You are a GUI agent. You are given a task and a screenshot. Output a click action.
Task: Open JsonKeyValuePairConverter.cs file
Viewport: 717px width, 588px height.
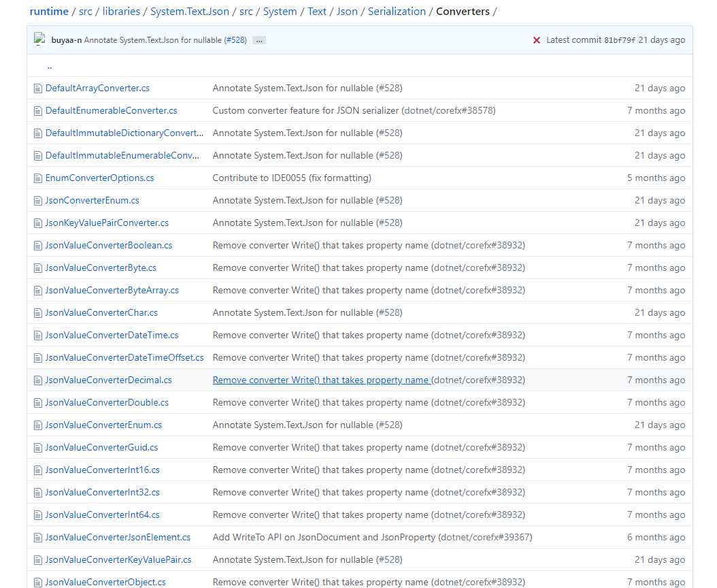tap(107, 223)
